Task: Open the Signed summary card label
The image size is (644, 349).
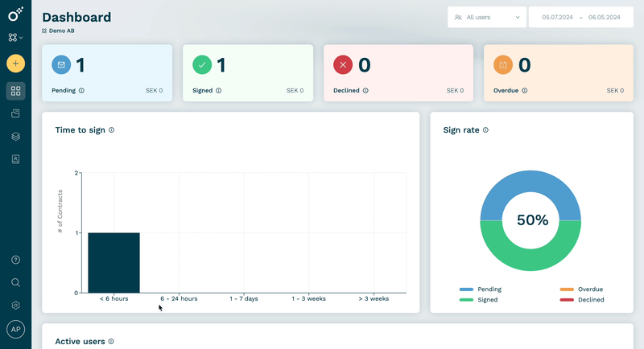Action: point(203,91)
